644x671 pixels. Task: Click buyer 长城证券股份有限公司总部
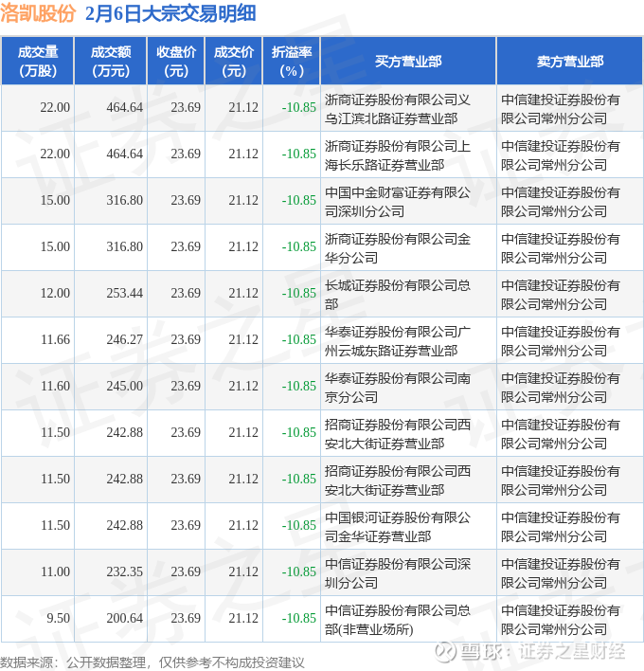(398, 295)
